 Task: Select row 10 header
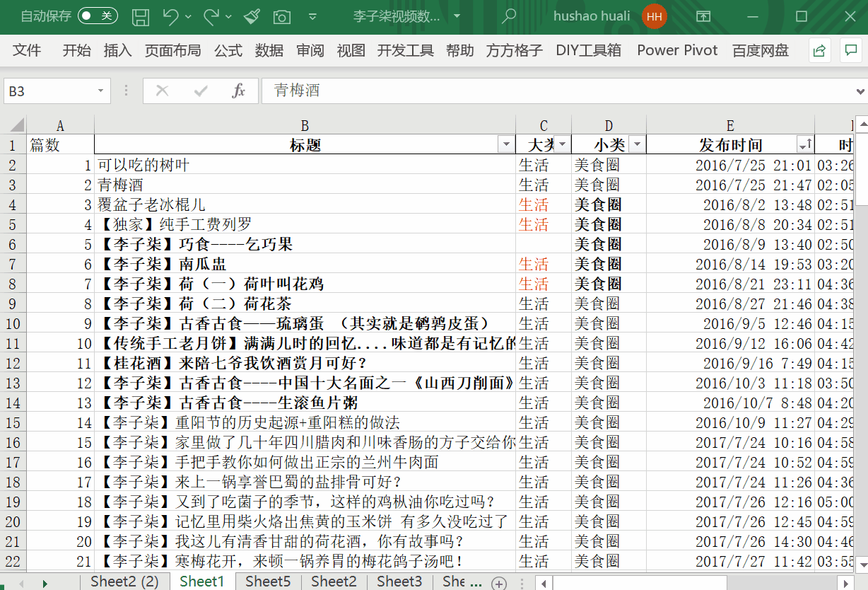click(x=13, y=323)
